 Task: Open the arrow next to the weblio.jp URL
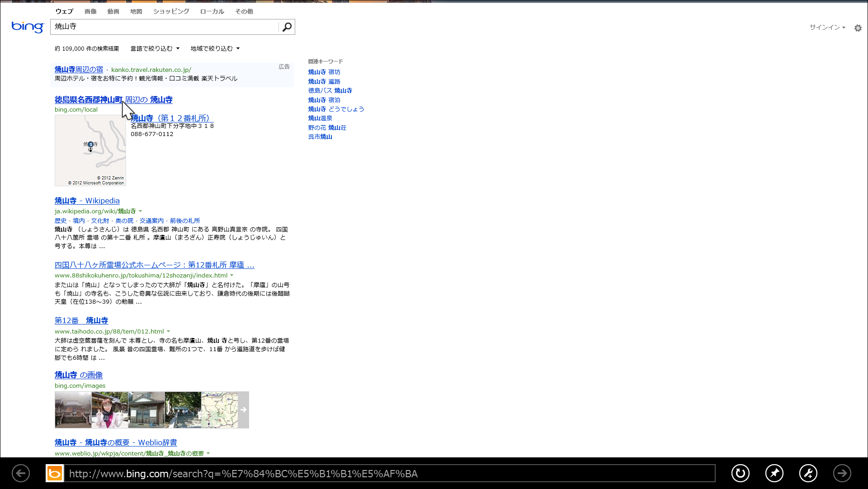208,454
